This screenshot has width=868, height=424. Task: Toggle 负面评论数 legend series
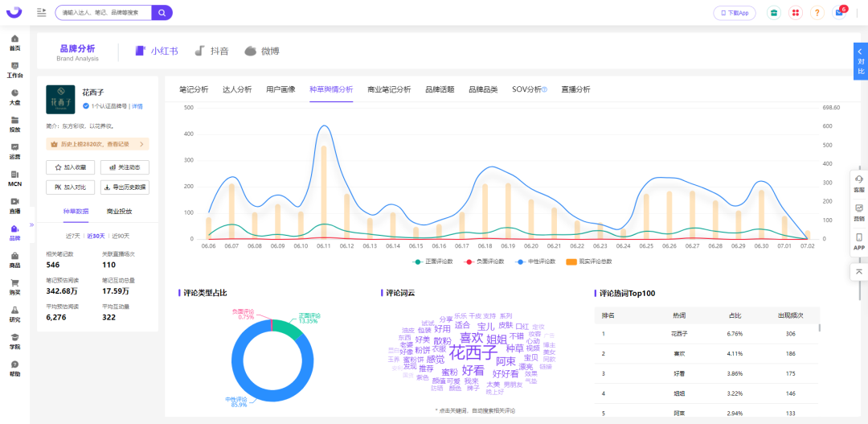click(x=485, y=261)
